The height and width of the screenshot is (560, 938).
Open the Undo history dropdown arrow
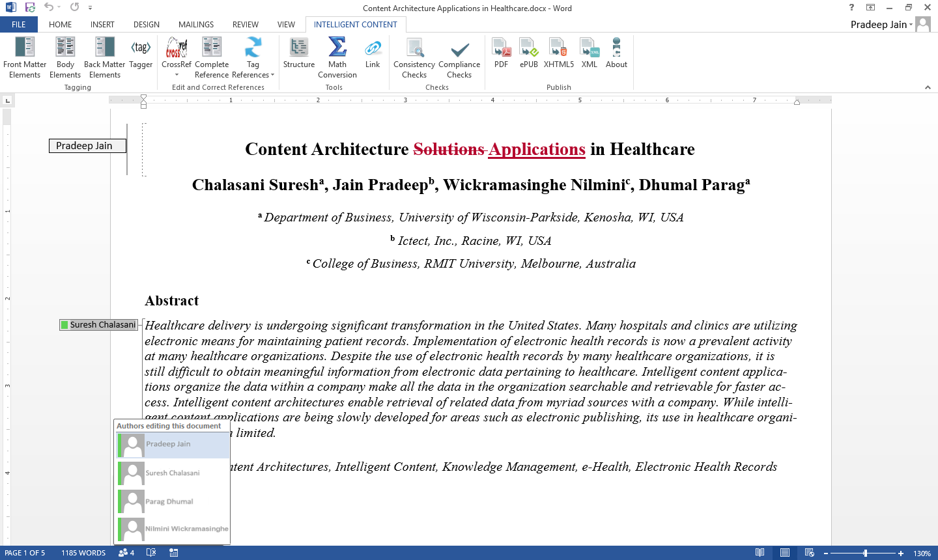pyautogui.click(x=59, y=7)
